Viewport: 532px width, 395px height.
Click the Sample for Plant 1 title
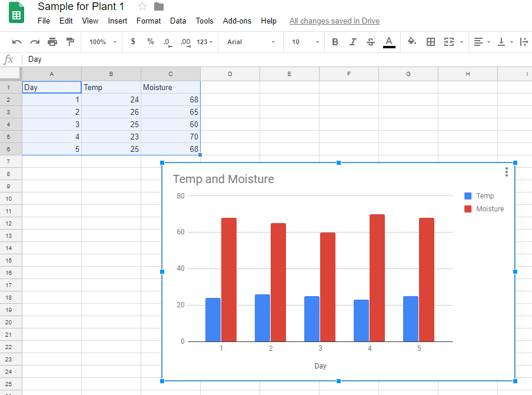click(81, 6)
